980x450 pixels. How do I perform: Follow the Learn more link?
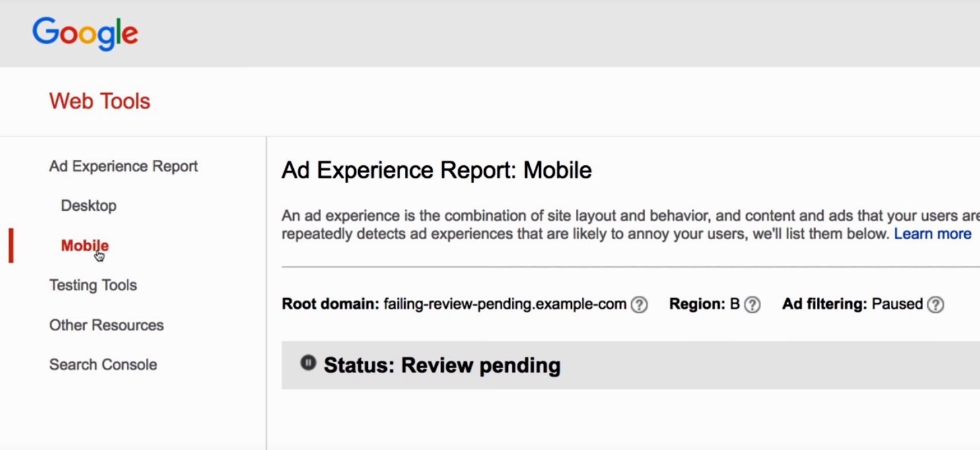pyautogui.click(x=932, y=234)
